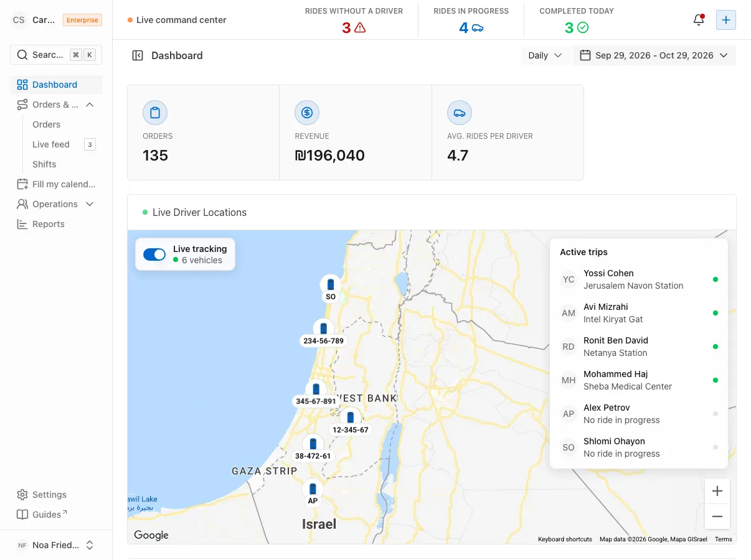Click the YC avatar for Yossi Cohen
This screenshot has width=751, height=560.
[x=569, y=279]
